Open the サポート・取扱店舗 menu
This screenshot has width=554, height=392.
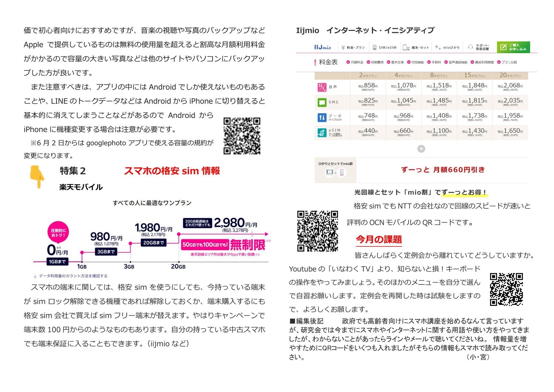(479, 47)
